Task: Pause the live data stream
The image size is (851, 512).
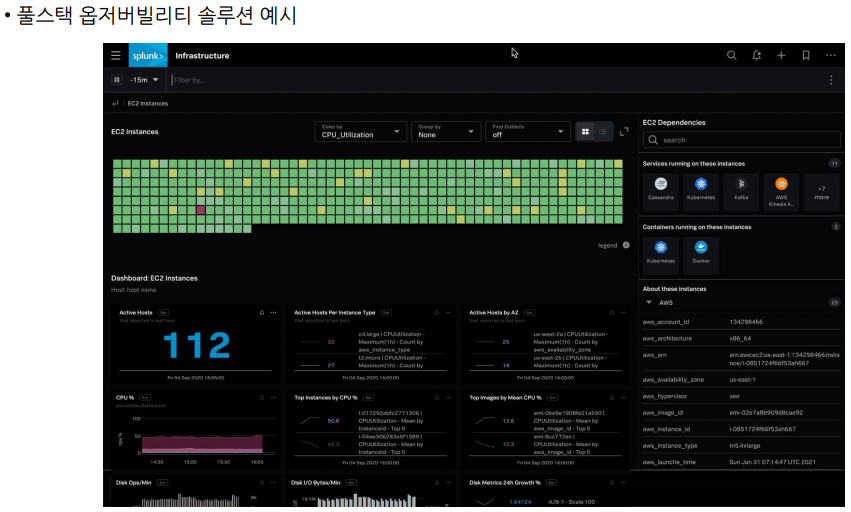Action: coord(117,80)
